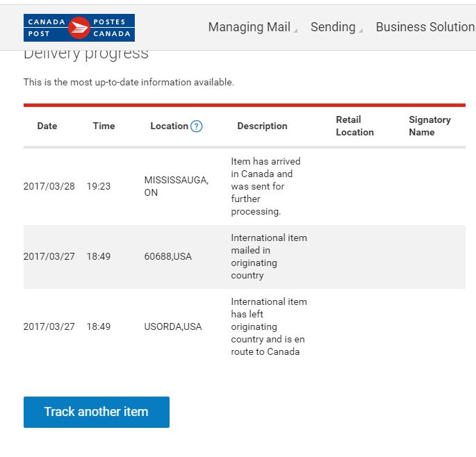Screen dimensions: 476x457
Task: Expand the arrow beside Sending
Action: 361,31
